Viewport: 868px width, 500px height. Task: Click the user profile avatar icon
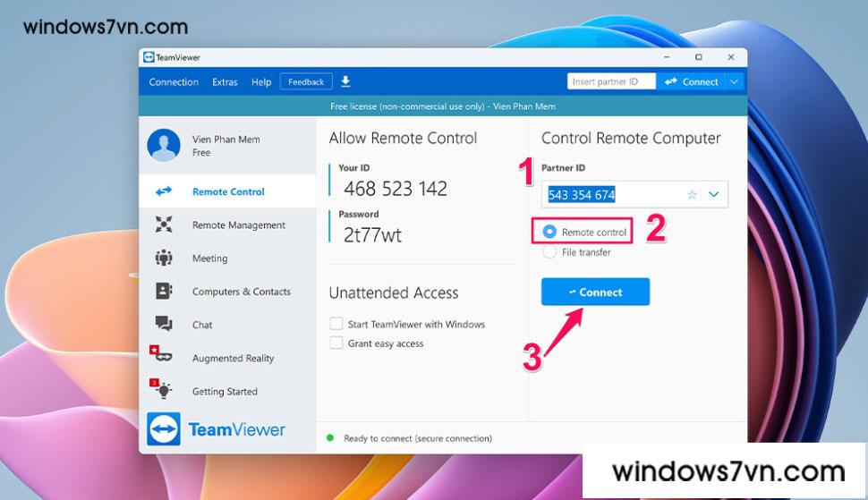click(x=163, y=145)
